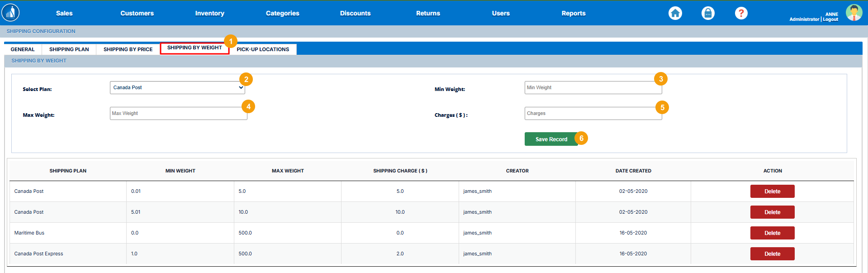Switch to the General tab
The height and width of the screenshot is (273, 868).
pyautogui.click(x=23, y=49)
